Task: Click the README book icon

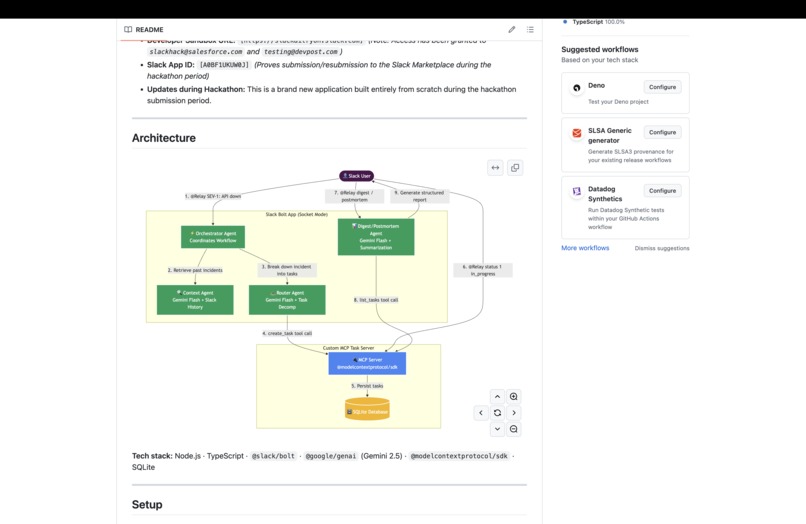Action: [x=128, y=29]
